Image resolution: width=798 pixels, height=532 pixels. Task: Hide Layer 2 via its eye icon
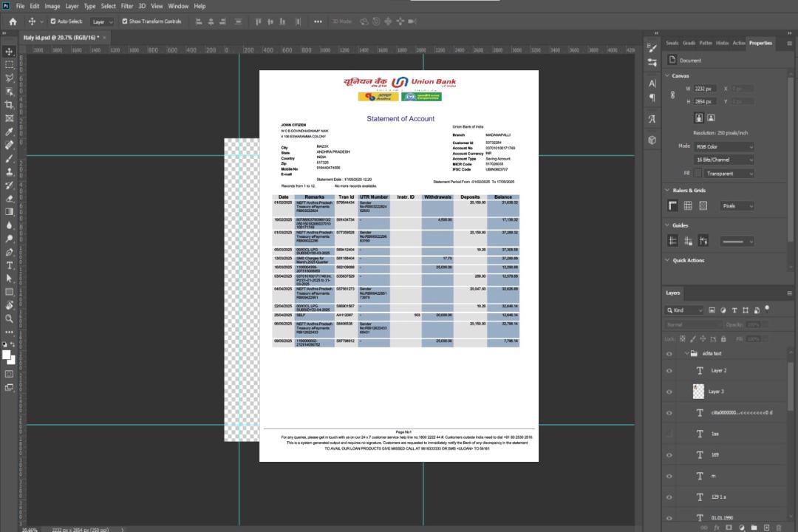[669, 371]
